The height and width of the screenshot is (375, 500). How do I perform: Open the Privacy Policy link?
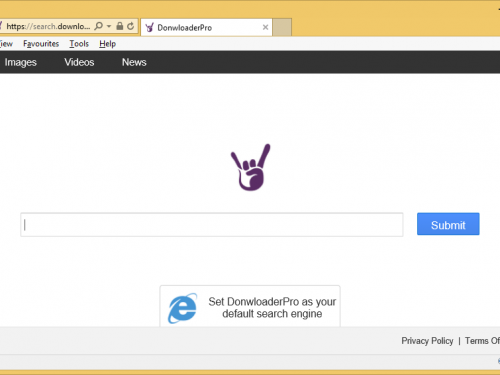tap(427, 341)
